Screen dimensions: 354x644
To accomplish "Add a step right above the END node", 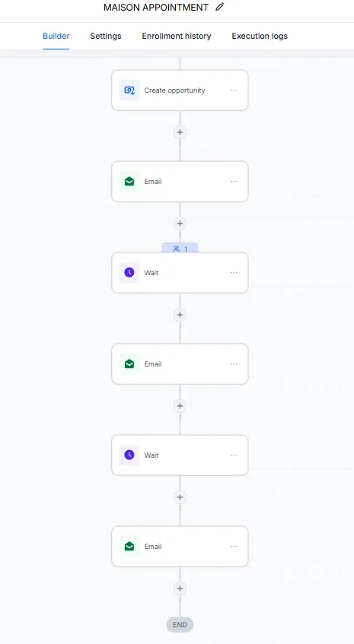I will [x=180, y=588].
